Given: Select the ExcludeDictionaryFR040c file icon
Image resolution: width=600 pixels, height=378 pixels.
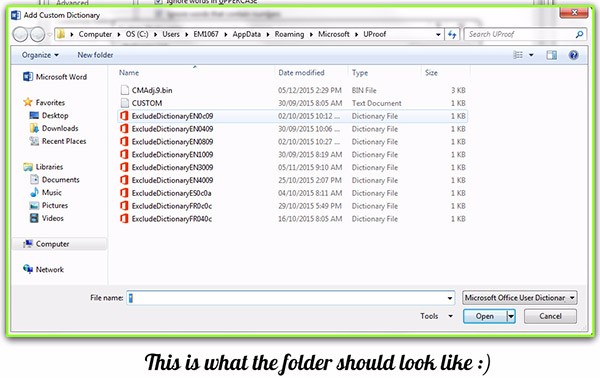Looking at the screenshot, I should (124, 219).
